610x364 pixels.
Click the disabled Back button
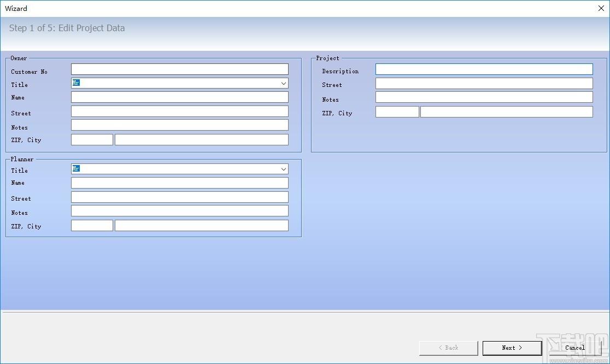[x=448, y=348]
